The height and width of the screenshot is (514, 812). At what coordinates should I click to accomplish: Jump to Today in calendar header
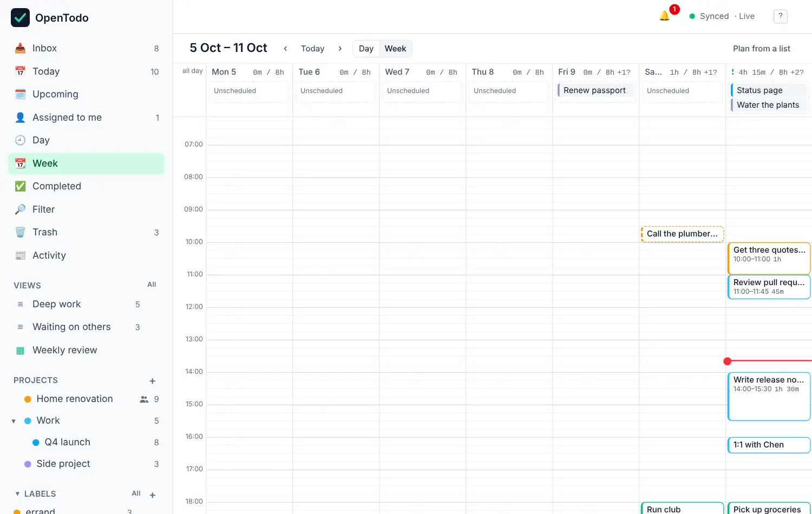312,49
